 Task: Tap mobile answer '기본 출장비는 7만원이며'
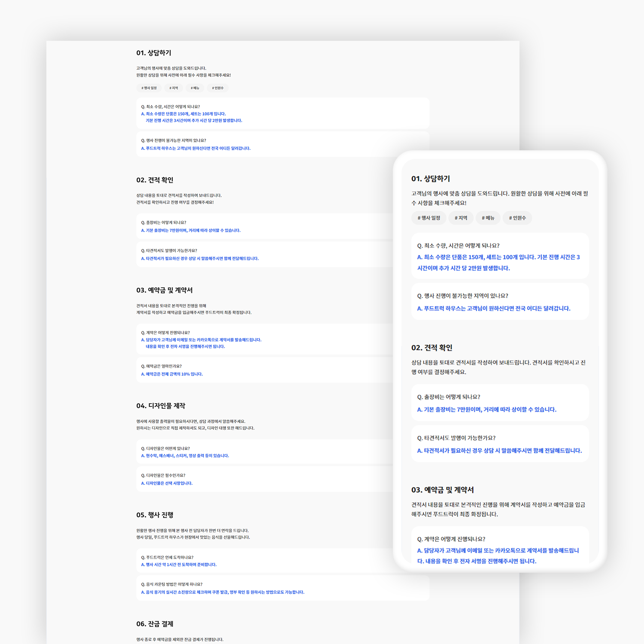486,410
